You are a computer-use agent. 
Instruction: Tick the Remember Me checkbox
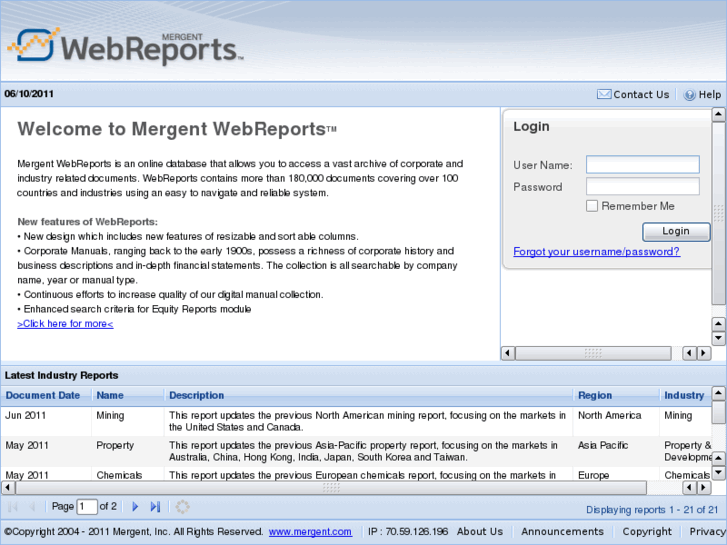(x=592, y=206)
